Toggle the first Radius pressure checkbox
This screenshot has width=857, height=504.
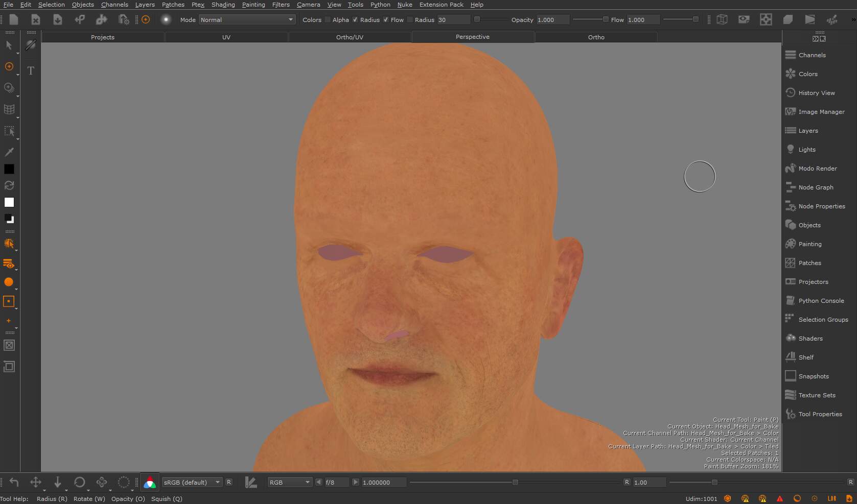pyautogui.click(x=386, y=20)
